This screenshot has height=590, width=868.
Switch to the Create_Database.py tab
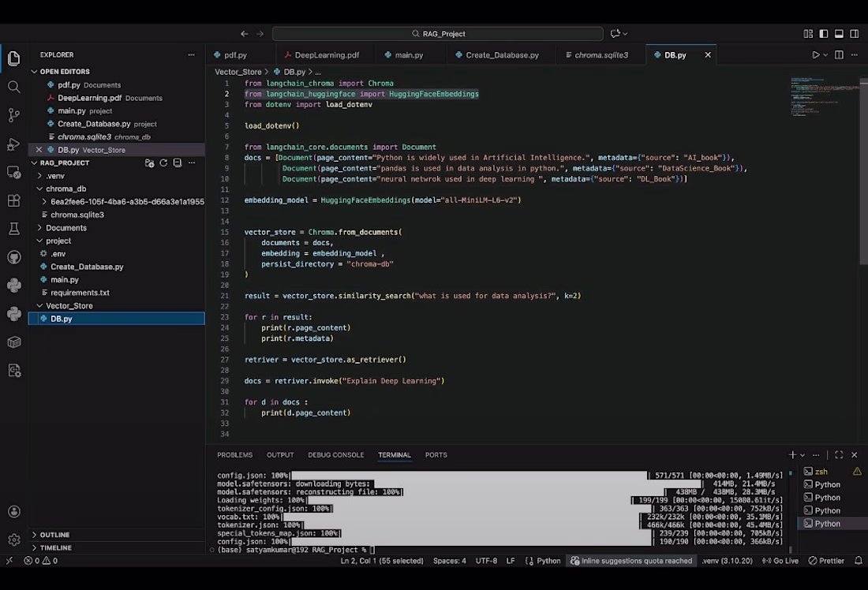[x=502, y=54]
